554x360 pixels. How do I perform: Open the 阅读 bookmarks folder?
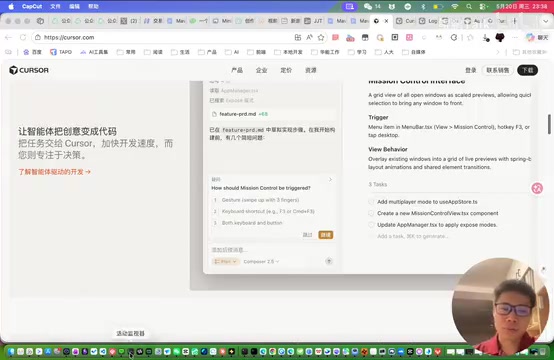pyautogui.click(x=153, y=52)
